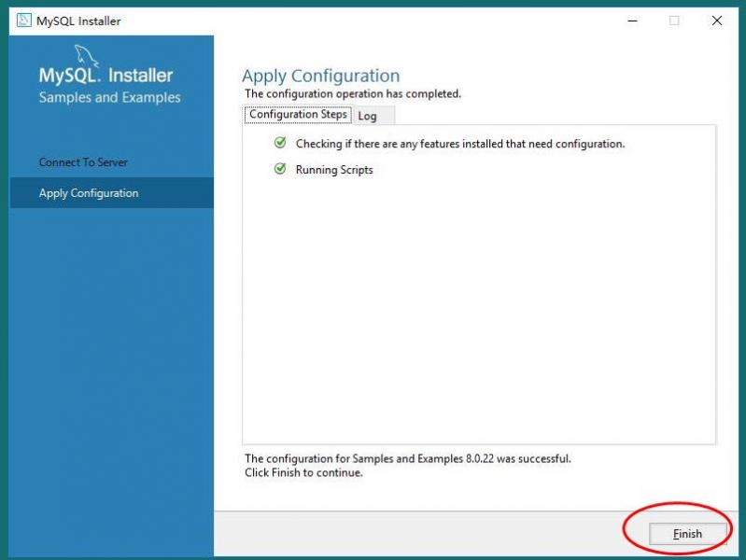Viewport: 746px width, 560px height.
Task: Click the disabled maximize window button
Action: tap(674, 21)
